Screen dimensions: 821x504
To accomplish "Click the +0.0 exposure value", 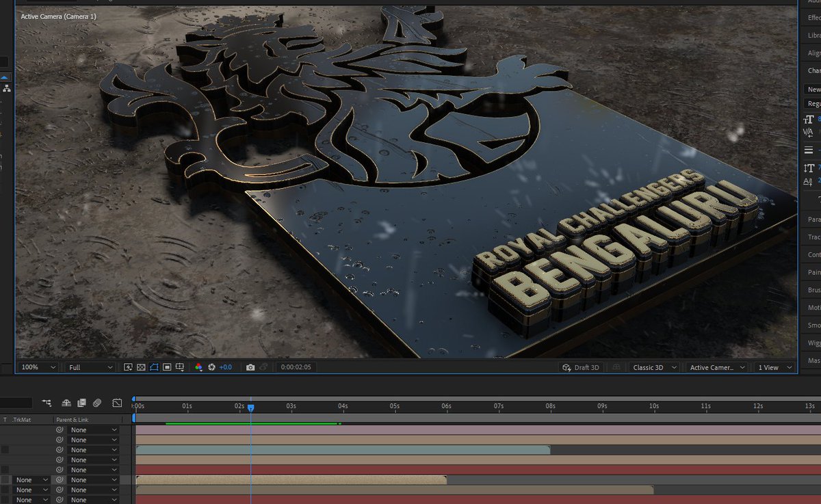I will (x=225, y=367).
